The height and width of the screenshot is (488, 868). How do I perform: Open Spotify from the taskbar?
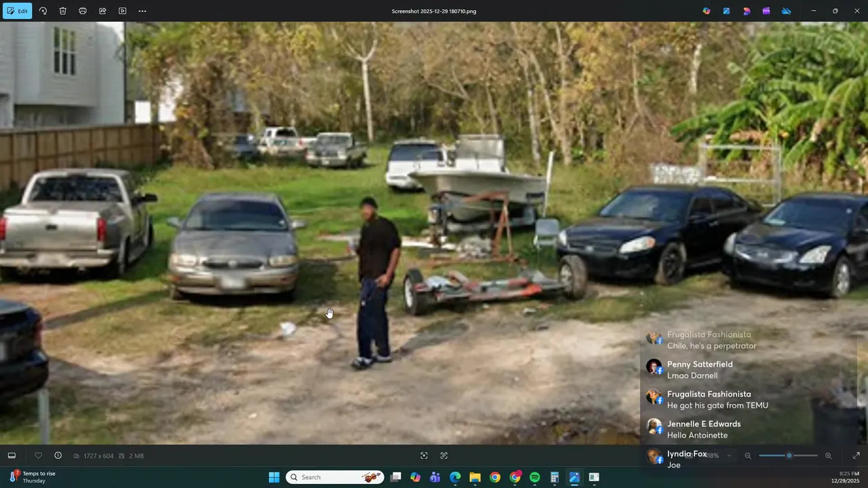[534, 477]
